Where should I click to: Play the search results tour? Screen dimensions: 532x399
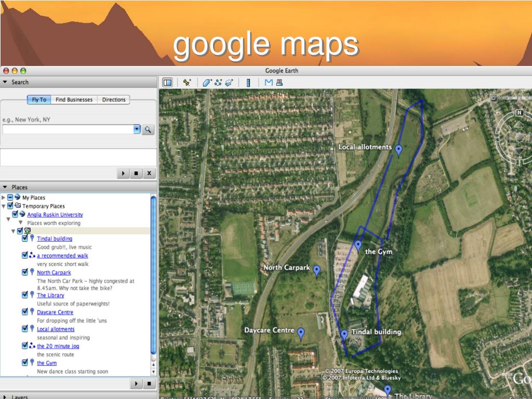click(123, 173)
